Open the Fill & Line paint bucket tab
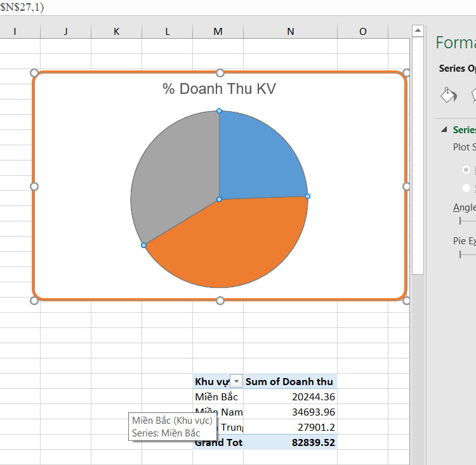 (x=449, y=95)
